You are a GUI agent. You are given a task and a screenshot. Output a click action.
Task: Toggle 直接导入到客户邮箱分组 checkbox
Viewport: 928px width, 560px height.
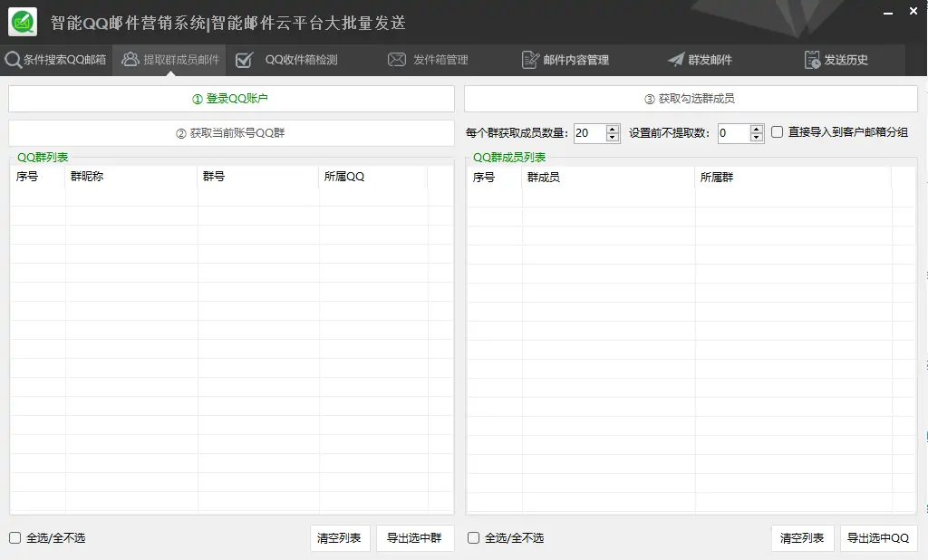pos(777,132)
